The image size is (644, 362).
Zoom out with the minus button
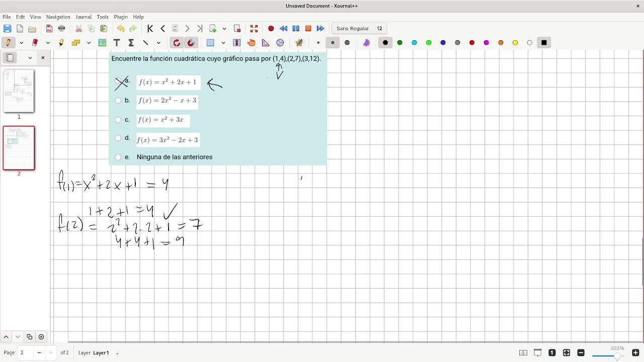coord(581,353)
